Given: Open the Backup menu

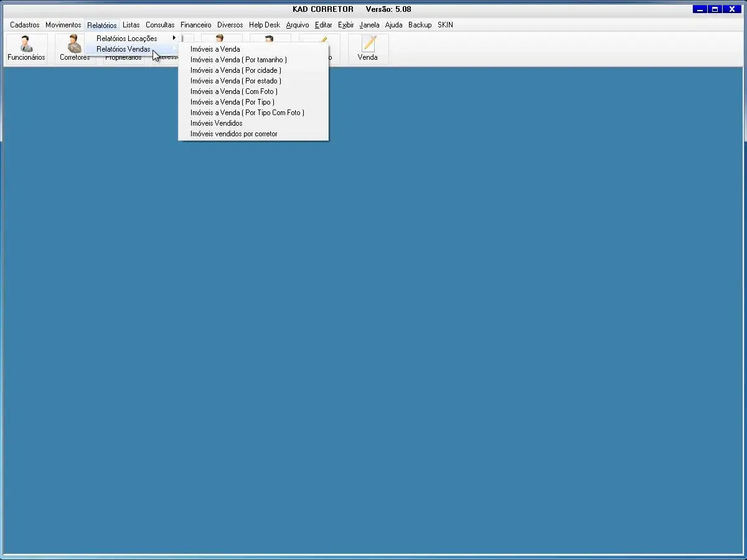Looking at the screenshot, I should tap(420, 25).
